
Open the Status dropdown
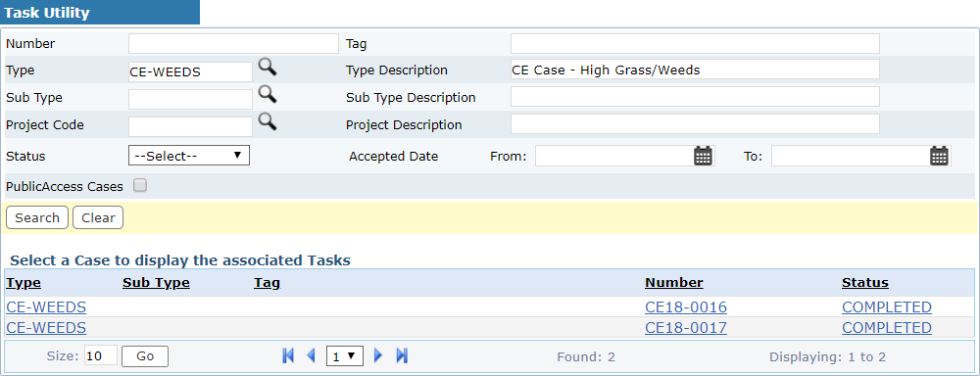pos(189,156)
